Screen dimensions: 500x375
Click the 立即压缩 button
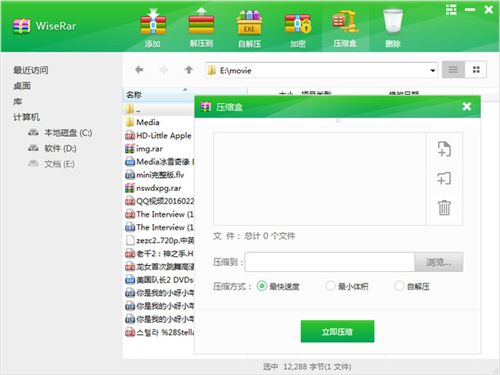[337, 331]
